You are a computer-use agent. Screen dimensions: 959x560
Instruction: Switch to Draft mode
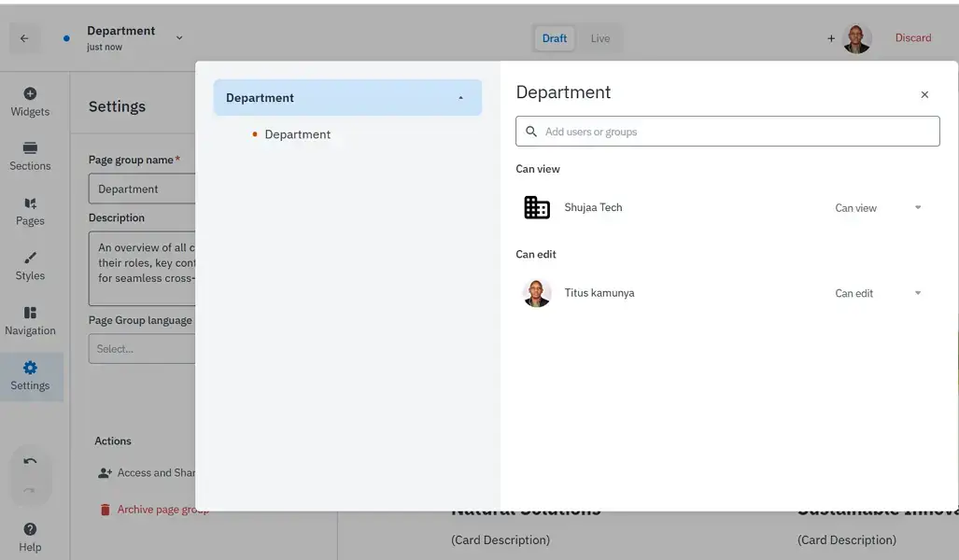[554, 38]
